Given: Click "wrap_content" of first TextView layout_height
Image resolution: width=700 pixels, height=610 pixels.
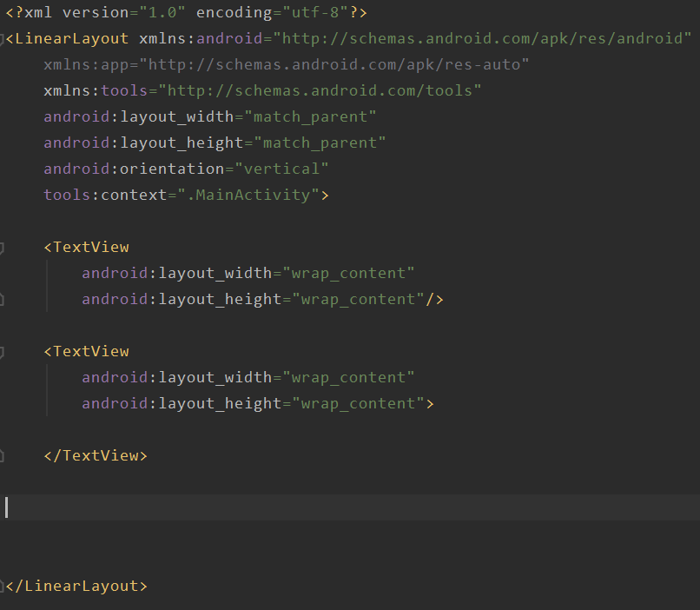Looking at the screenshot, I should (x=358, y=299).
